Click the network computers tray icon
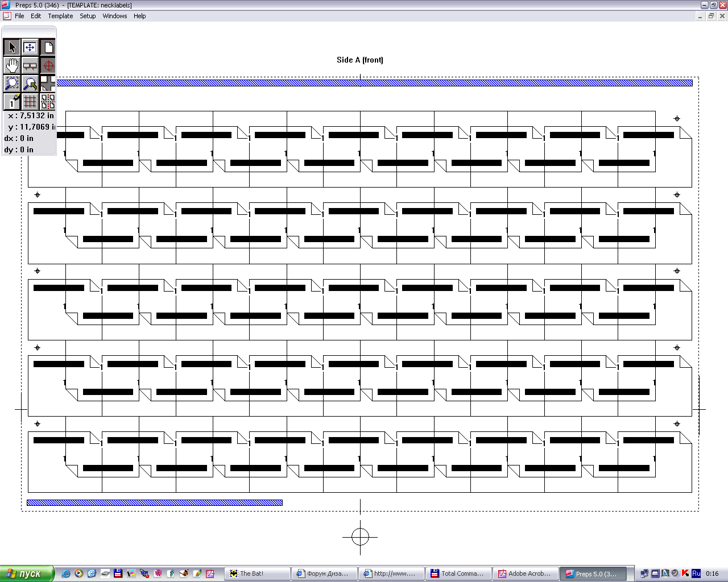The width and height of the screenshot is (728, 582). click(x=644, y=573)
